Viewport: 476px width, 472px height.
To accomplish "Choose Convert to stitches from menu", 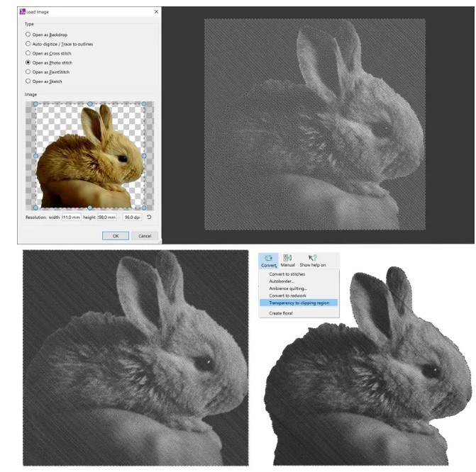I will (x=287, y=274).
